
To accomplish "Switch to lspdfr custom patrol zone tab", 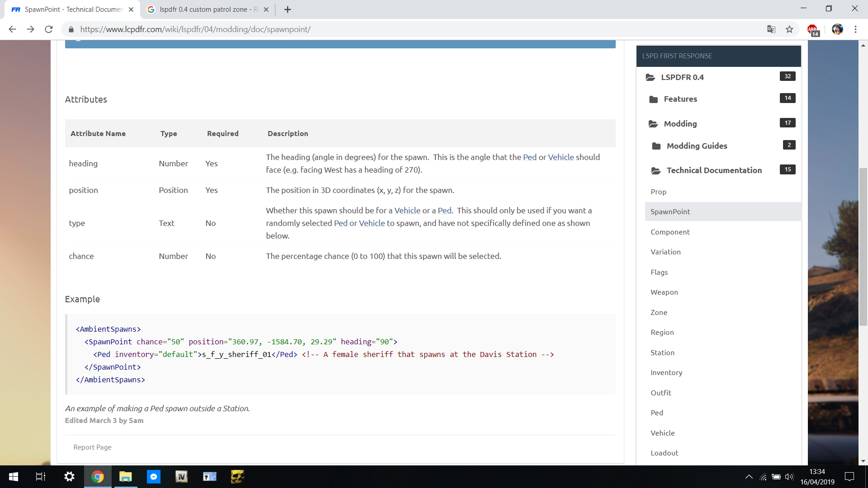I will coord(203,9).
